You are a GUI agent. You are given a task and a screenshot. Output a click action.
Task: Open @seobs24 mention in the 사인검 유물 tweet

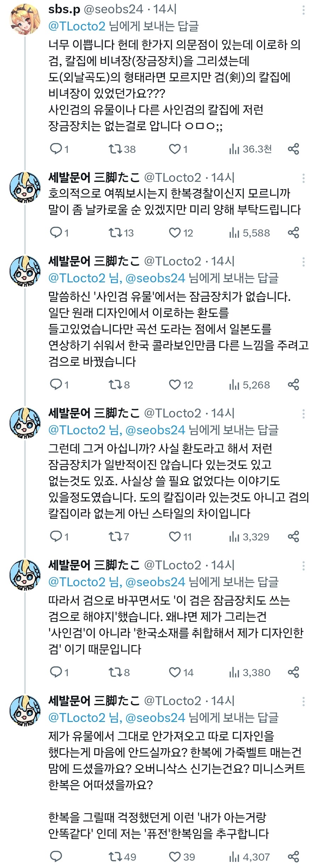click(155, 278)
